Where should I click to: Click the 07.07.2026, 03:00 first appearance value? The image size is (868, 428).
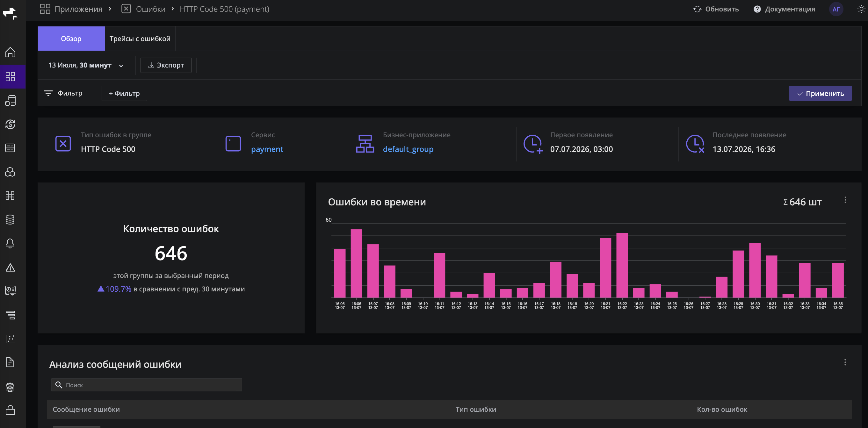coord(581,149)
